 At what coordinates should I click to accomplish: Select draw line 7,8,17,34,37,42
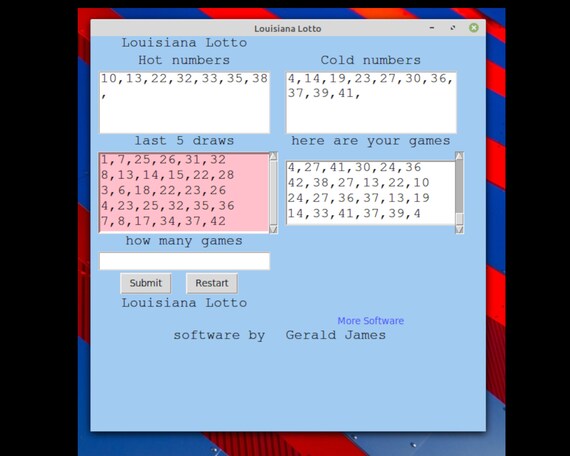tap(163, 221)
